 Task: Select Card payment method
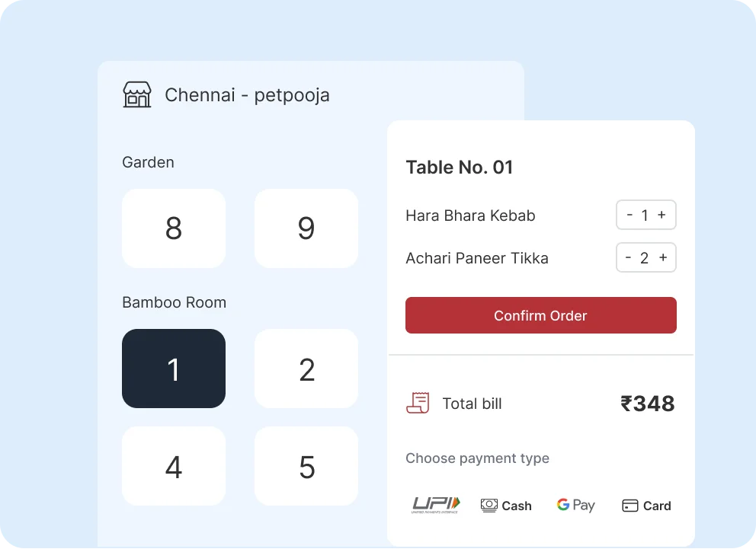646,506
